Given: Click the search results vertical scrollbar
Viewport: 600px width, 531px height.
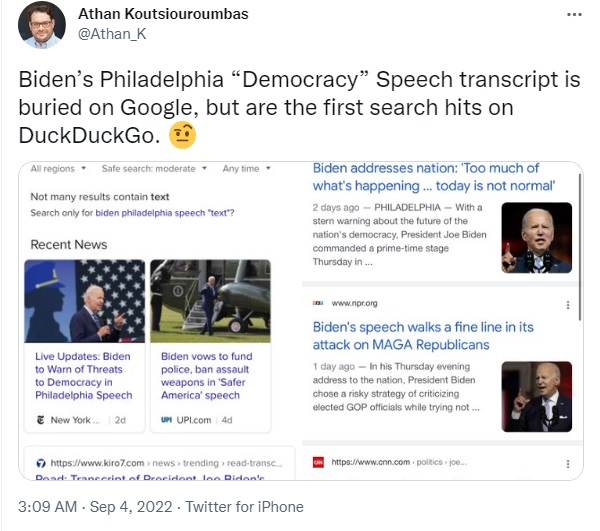Looking at the screenshot, I should 580,247.
